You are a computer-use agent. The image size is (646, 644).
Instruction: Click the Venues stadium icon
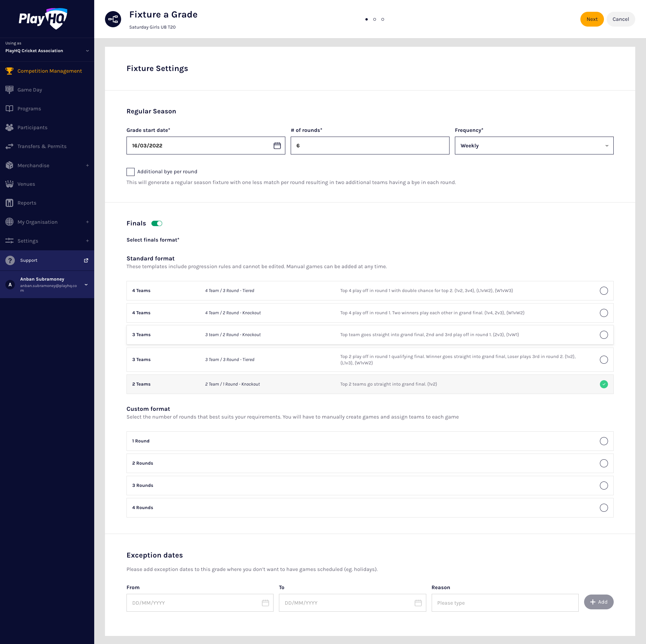(x=9, y=184)
